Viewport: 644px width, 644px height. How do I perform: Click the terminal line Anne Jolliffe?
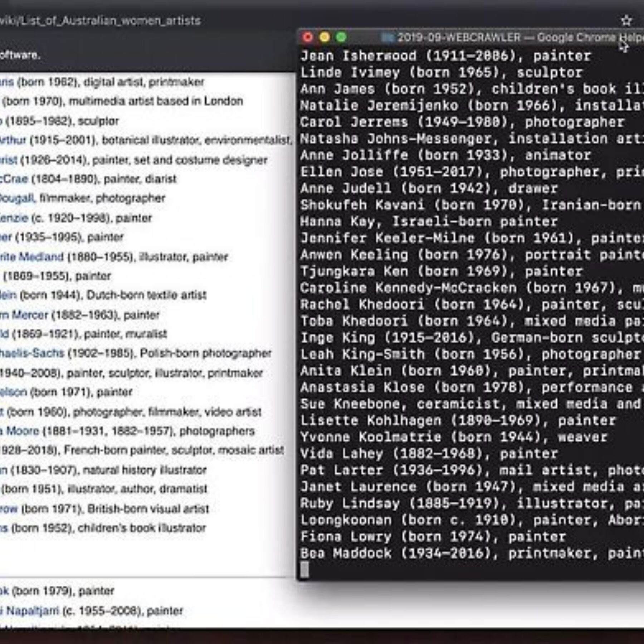pyautogui.click(x=445, y=155)
